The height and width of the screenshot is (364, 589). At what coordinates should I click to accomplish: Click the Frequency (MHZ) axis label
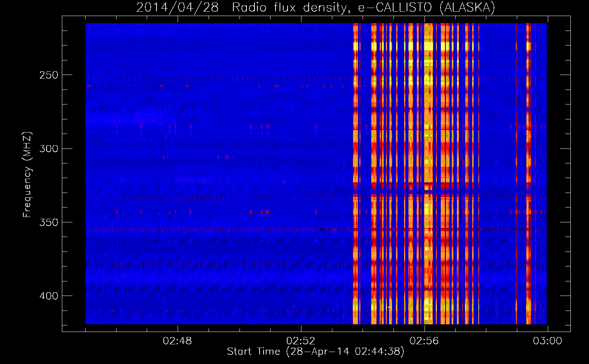point(27,174)
